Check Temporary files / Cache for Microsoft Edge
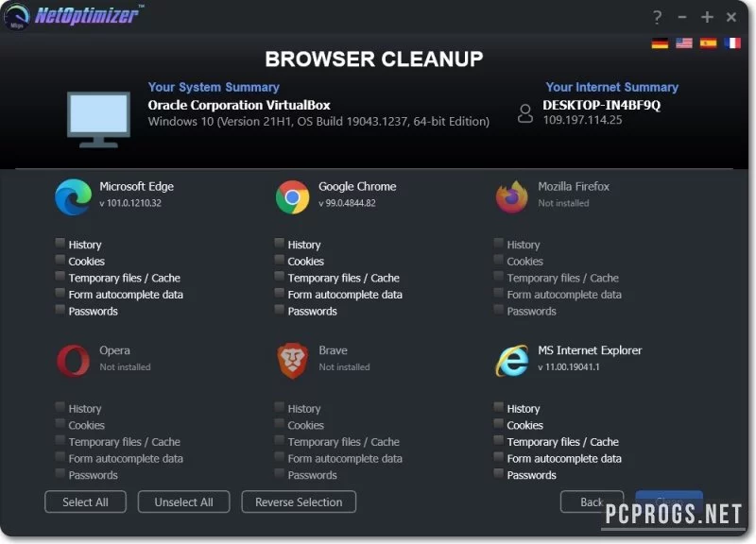756x544 pixels. (x=60, y=276)
